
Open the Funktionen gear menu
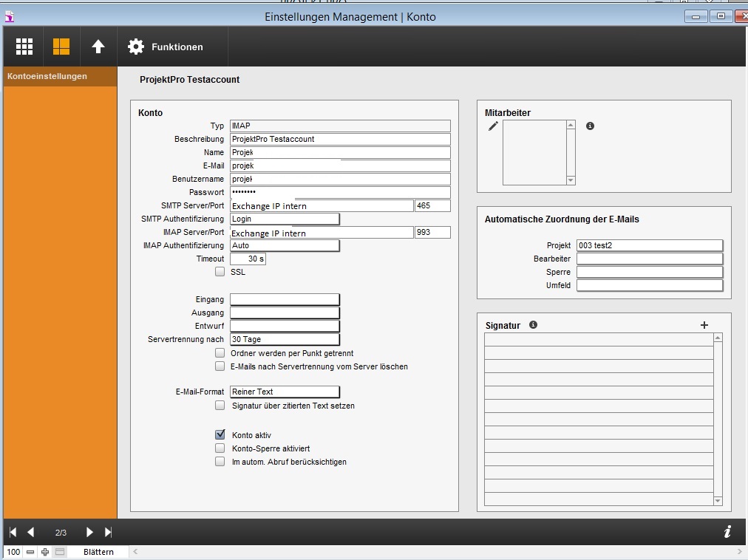pos(166,47)
